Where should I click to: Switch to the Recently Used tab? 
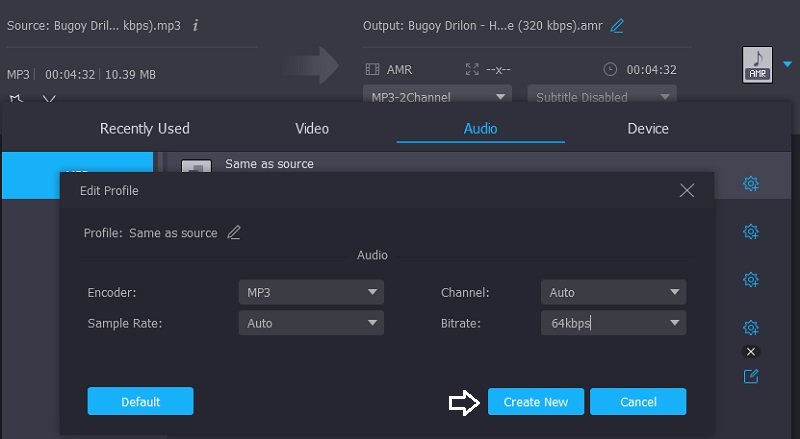point(145,128)
